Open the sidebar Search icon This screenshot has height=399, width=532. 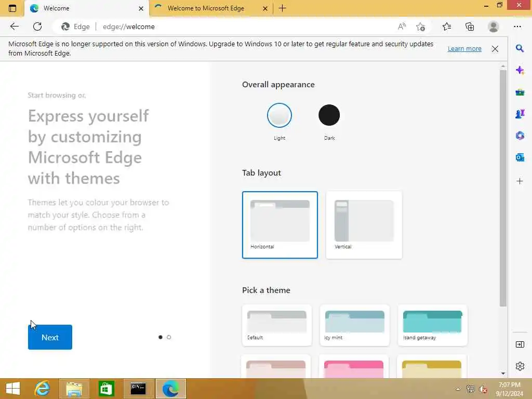pos(520,48)
